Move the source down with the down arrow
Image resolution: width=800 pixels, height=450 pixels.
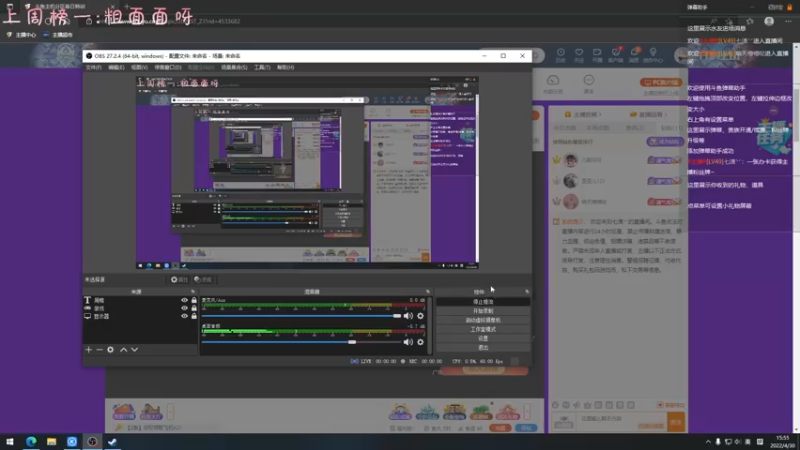(x=135, y=349)
